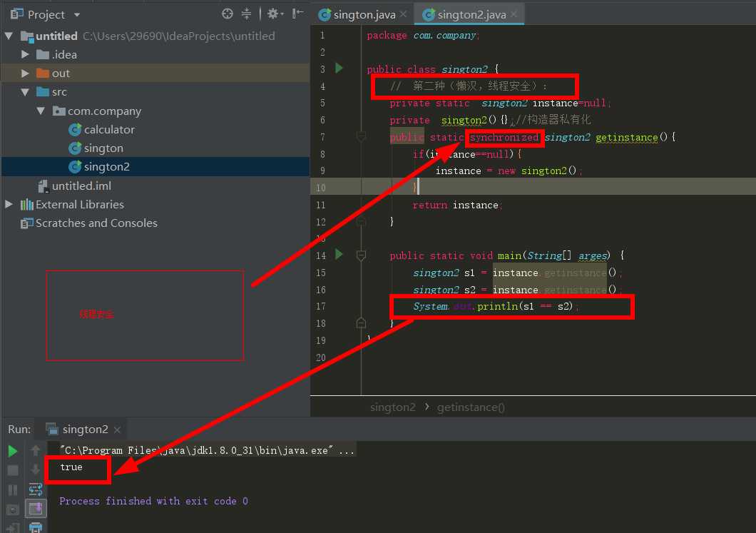Select calculator in the project tree
The height and width of the screenshot is (533, 756).
click(109, 129)
